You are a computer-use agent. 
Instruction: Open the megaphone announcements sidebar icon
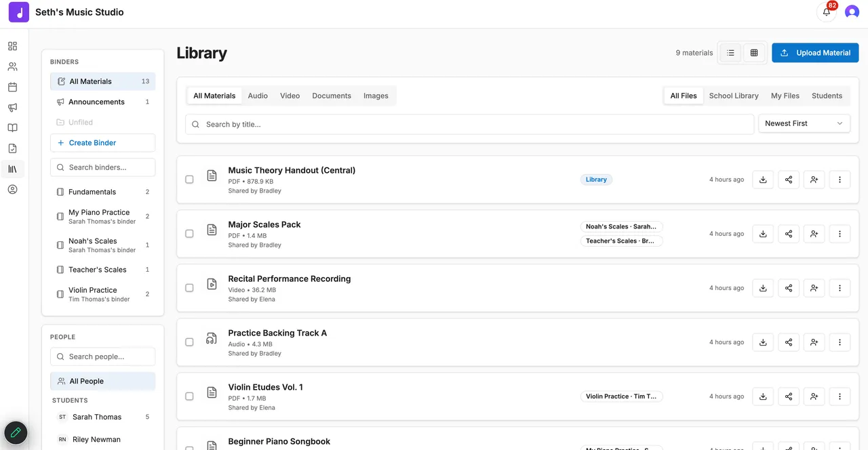point(12,108)
